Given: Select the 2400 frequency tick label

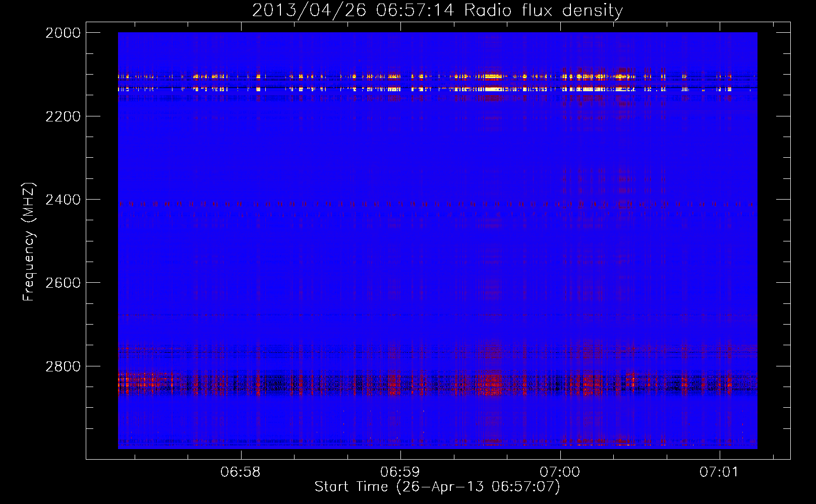Looking at the screenshot, I should 63,200.
